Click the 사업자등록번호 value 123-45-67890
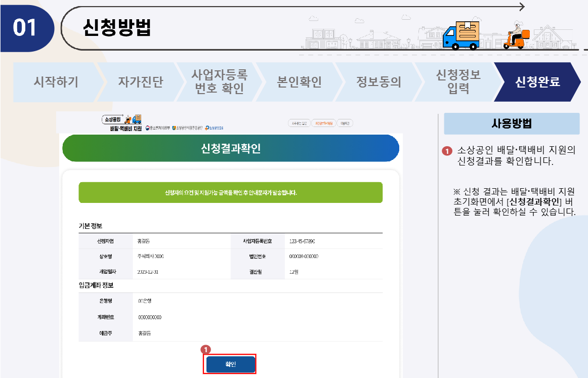The image size is (588, 378). [x=302, y=241]
